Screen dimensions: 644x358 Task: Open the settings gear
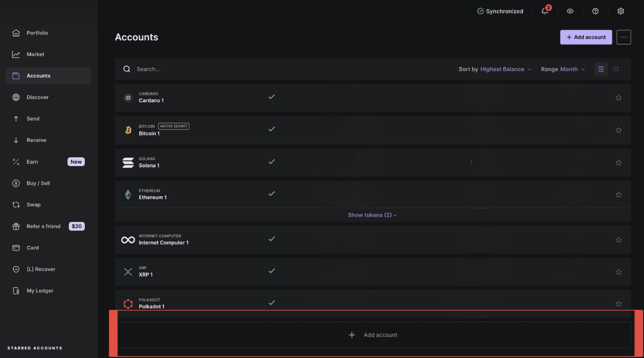point(621,11)
